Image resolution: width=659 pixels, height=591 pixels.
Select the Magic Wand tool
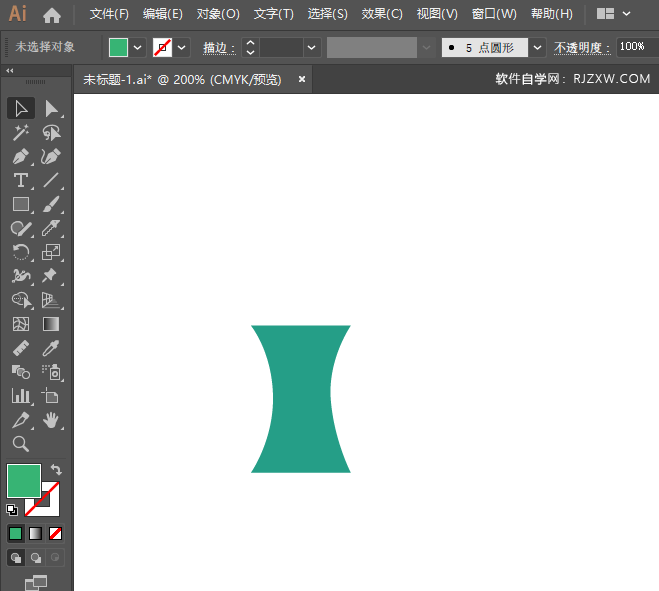click(20, 132)
